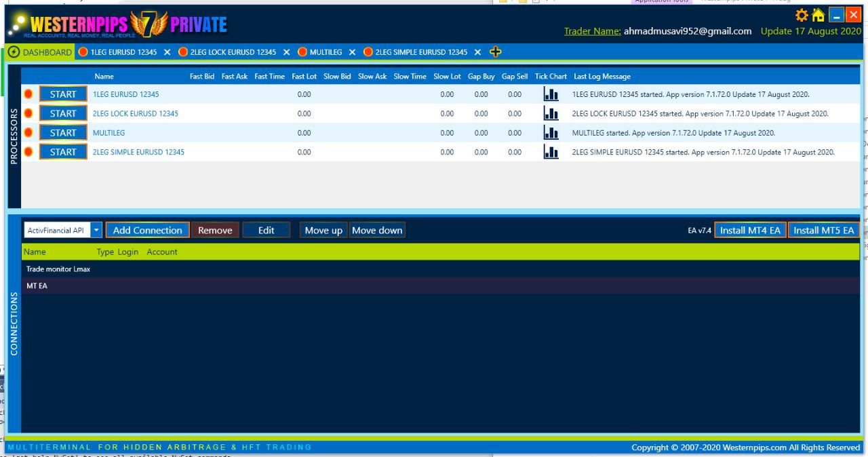Image resolution: width=868 pixels, height=457 pixels.
Task: Open tick chart for MULTILEG row
Action: click(x=551, y=133)
